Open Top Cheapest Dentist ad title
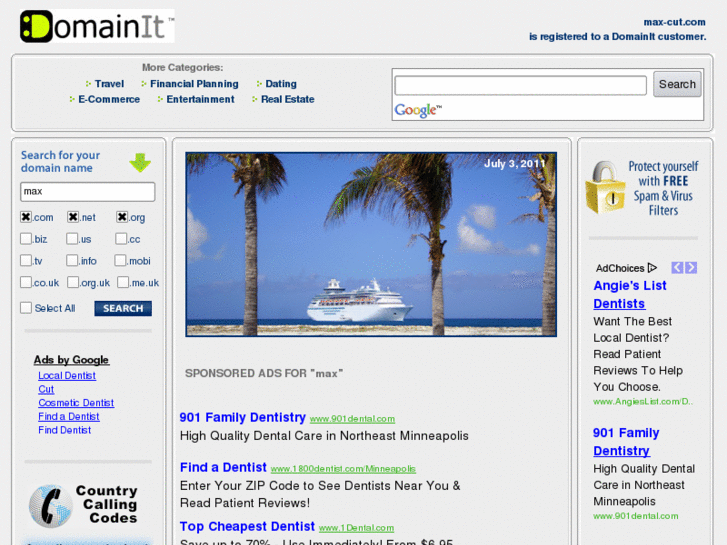This screenshot has width=727, height=545. (x=247, y=526)
